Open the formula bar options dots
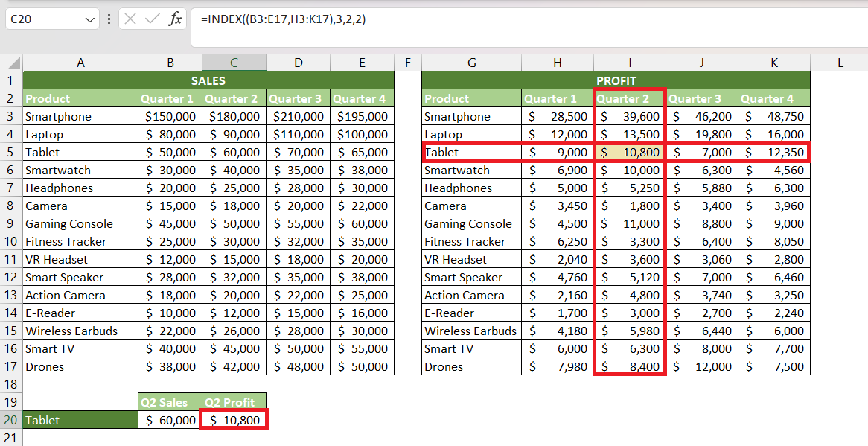The width and height of the screenshot is (868, 446). click(x=109, y=19)
